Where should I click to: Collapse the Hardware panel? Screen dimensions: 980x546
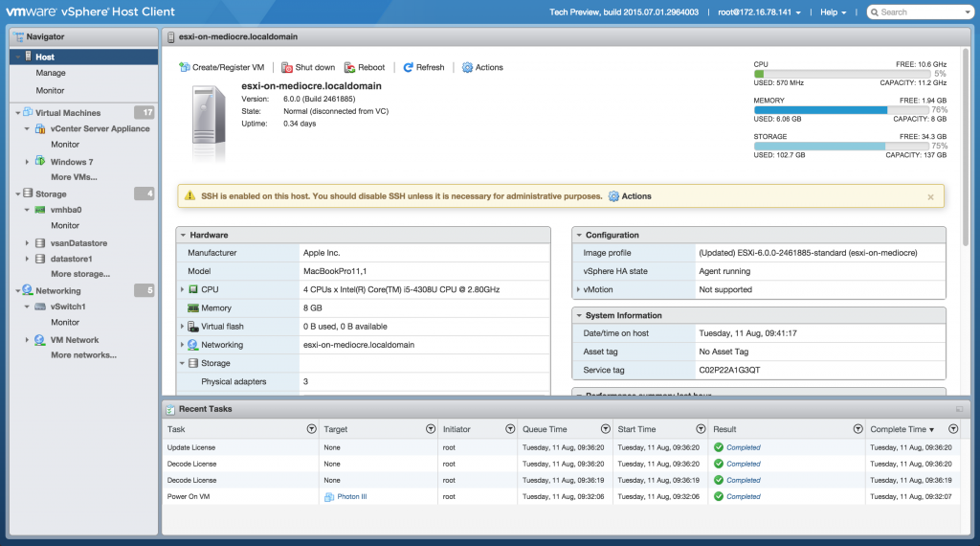(x=183, y=235)
